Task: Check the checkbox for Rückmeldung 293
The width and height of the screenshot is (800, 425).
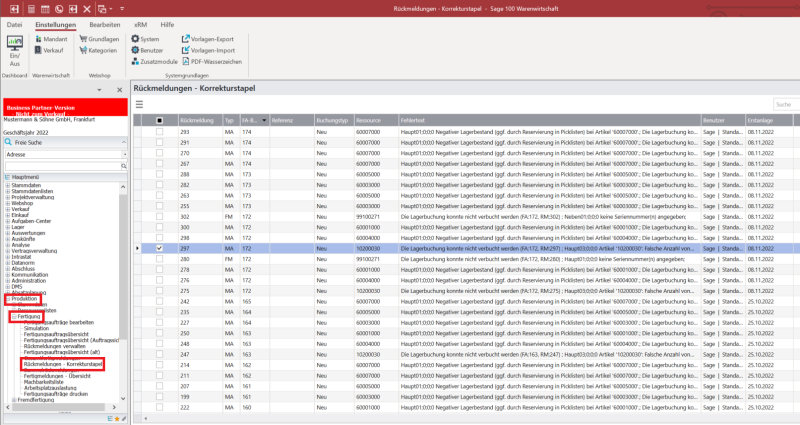Action: pos(158,132)
